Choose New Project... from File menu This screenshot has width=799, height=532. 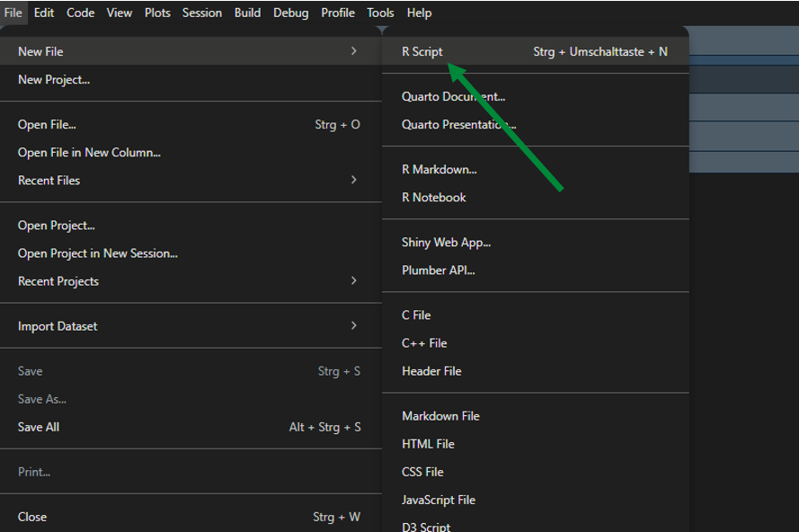point(191,79)
